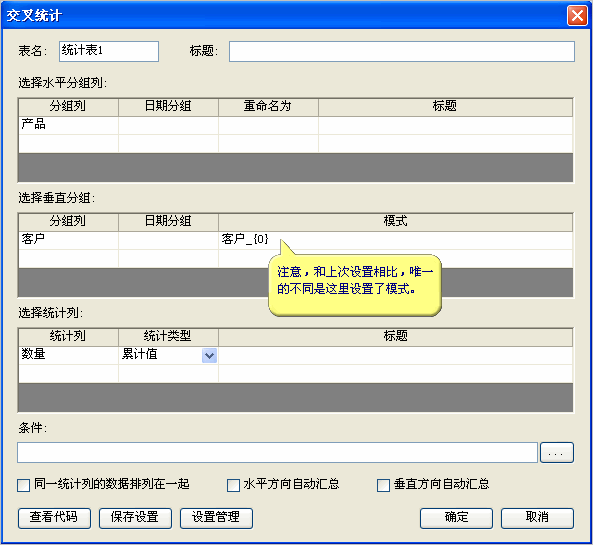The image size is (593, 545).
Task: Close the 交叉统计 dialog window
Action: [x=577, y=16]
